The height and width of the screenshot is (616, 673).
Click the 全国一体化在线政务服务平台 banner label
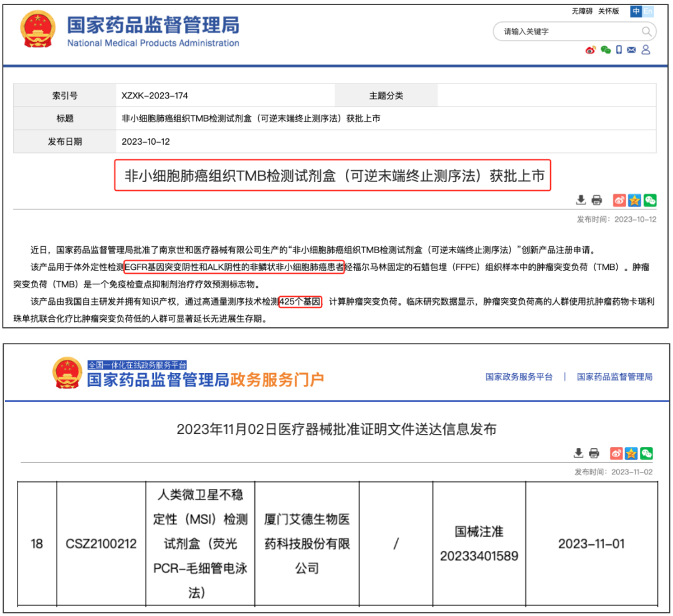click(137, 365)
